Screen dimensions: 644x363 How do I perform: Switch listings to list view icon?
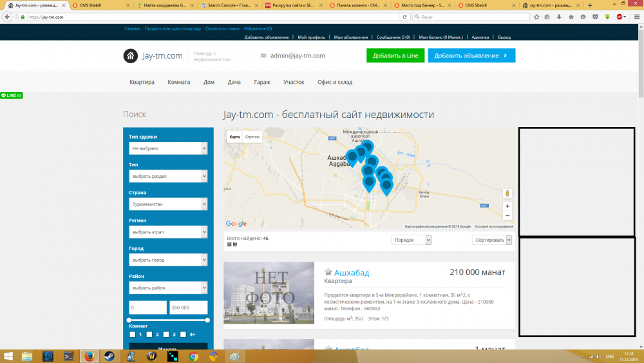[229, 244]
